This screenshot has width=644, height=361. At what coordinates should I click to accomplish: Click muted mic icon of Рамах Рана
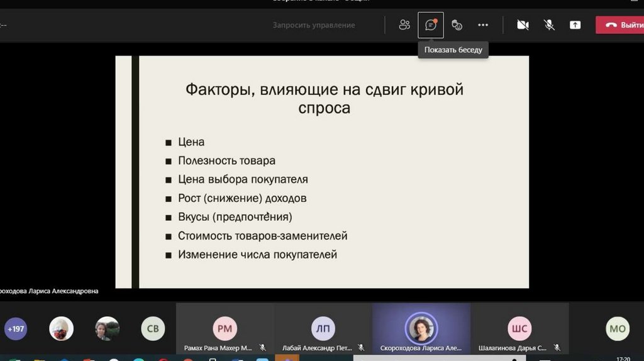pyautogui.click(x=262, y=348)
